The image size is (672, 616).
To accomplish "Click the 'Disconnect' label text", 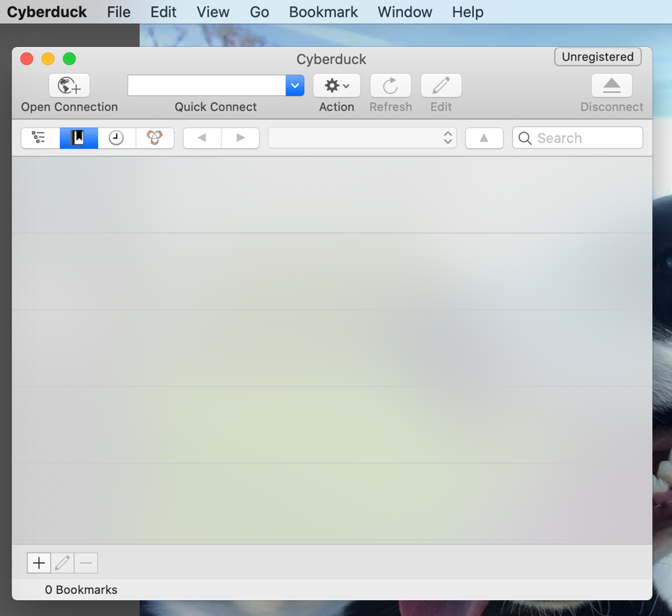I will 611,107.
